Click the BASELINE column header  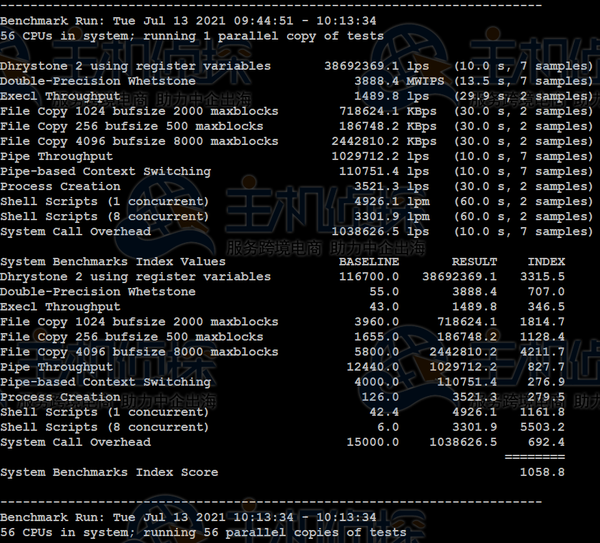pos(369,262)
